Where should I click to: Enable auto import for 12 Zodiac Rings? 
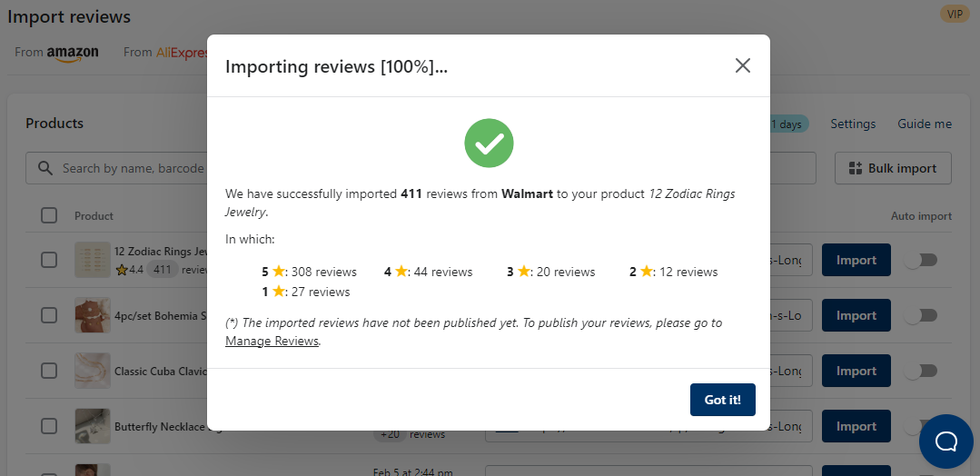(922, 260)
